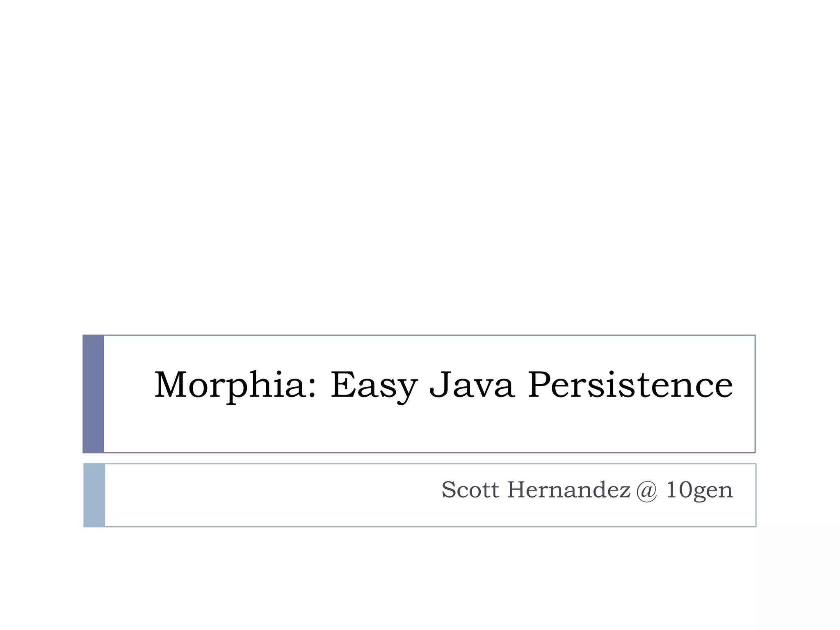
Task: Click the dark blue title accent bar
Action: (93, 394)
